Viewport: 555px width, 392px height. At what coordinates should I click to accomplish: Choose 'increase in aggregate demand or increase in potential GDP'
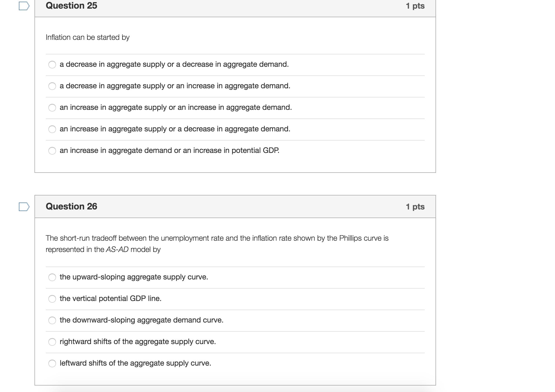(x=52, y=151)
